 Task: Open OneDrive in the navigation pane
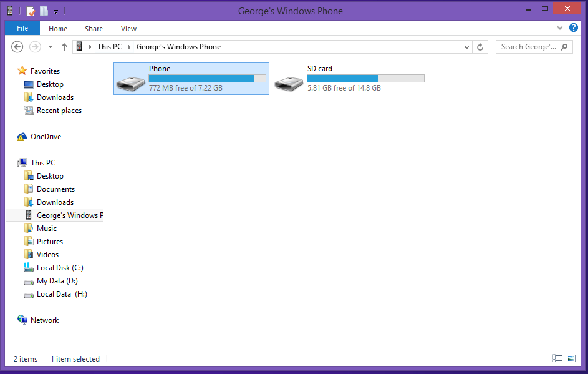point(46,137)
